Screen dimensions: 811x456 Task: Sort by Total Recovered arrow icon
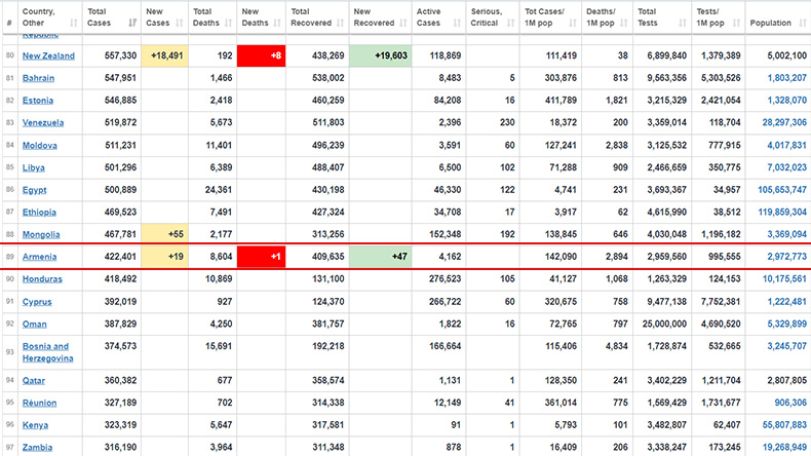click(x=340, y=23)
